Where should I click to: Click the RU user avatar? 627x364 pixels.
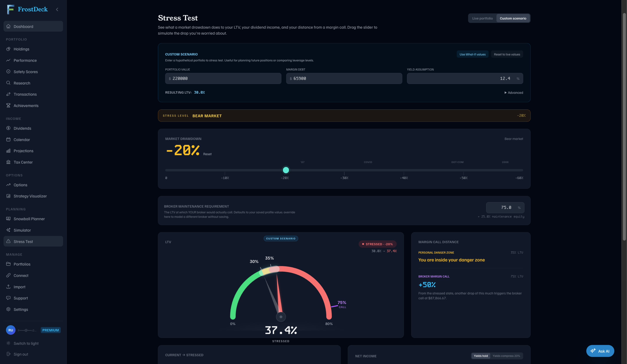(x=11, y=330)
